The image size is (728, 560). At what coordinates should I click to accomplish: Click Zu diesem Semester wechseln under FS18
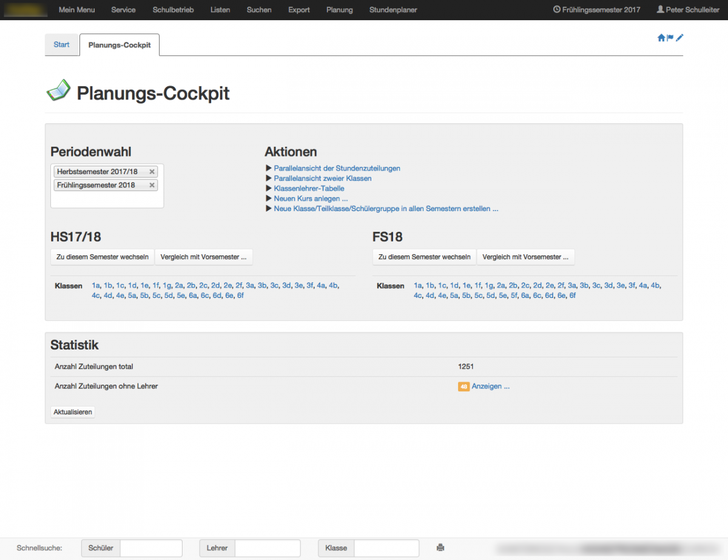[424, 257]
